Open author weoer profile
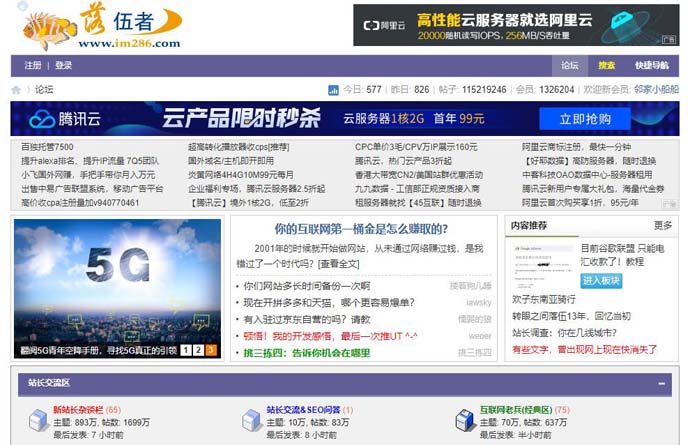 tap(480, 336)
